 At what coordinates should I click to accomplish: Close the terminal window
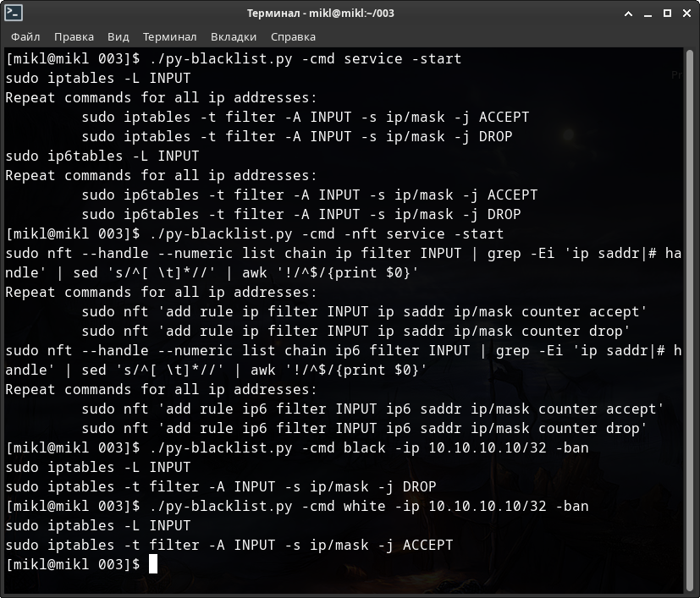click(x=686, y=13)
